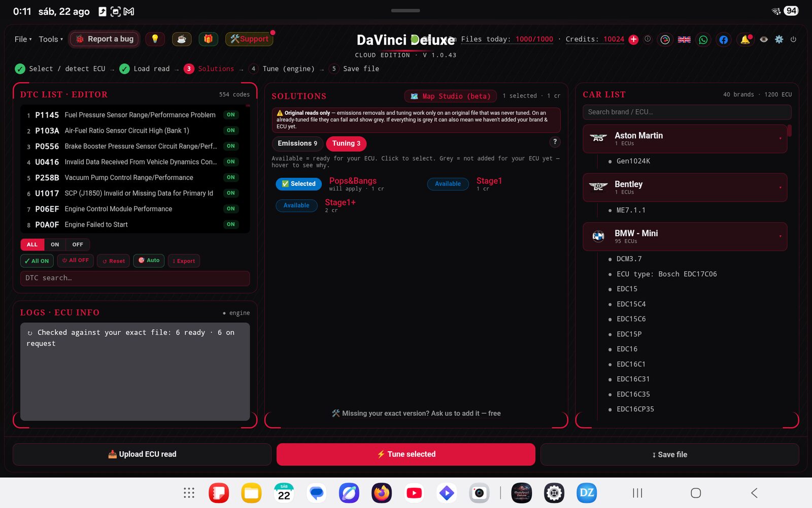Add credits with the red plus icon
Viewport: 812px width, 508px height.
[633, 40]
